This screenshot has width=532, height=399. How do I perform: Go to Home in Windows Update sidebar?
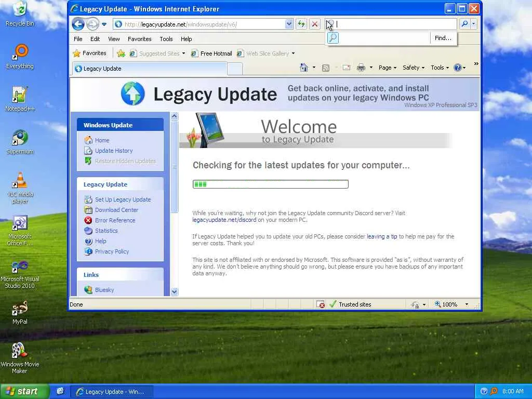point(102,140)
